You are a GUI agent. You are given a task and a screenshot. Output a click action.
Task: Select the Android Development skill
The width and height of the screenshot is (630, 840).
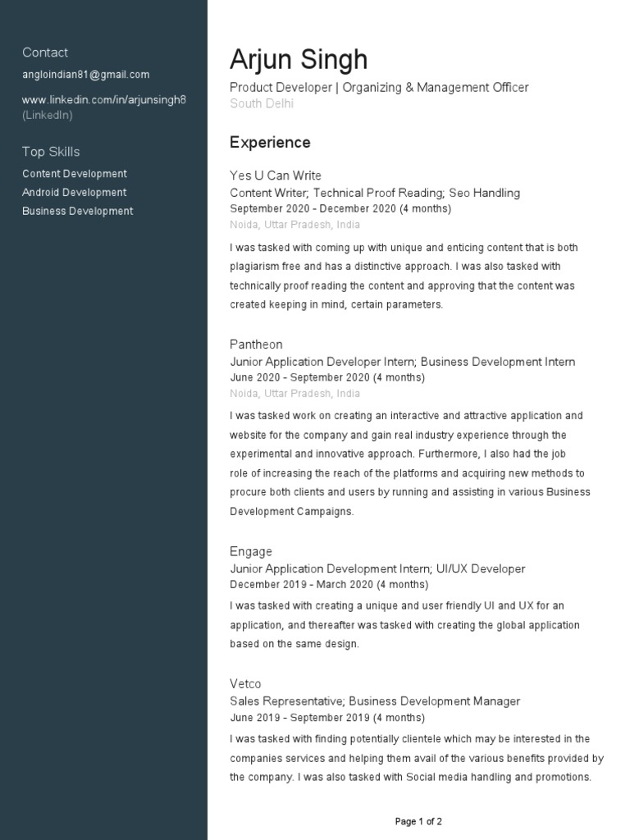[75, 193]
